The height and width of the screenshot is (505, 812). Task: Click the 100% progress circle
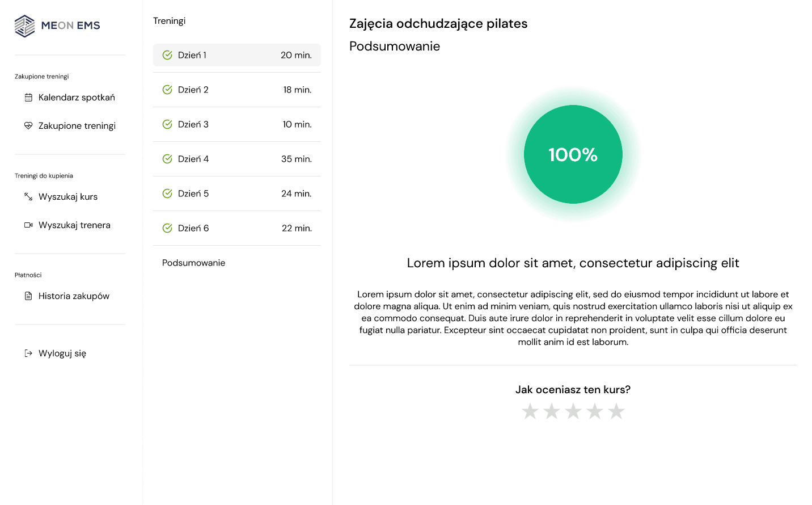click(573, 154)
